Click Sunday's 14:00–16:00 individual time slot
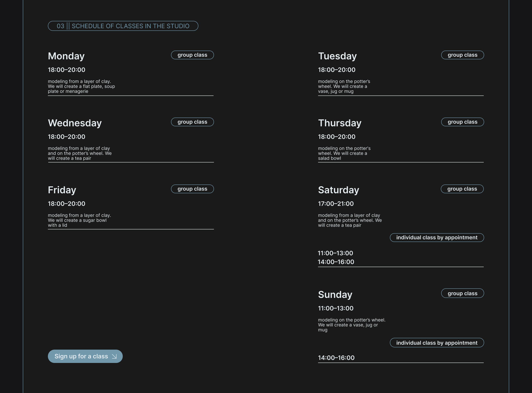 336,358
